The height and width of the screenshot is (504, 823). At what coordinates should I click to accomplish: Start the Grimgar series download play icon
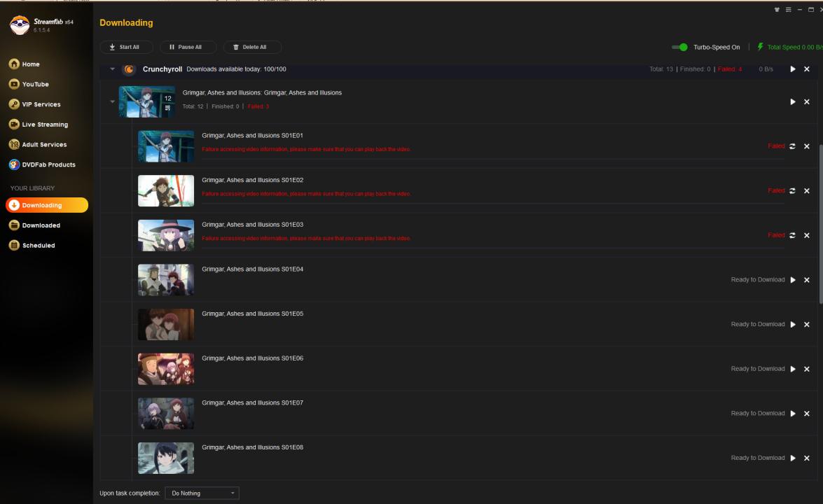[793, 101]
